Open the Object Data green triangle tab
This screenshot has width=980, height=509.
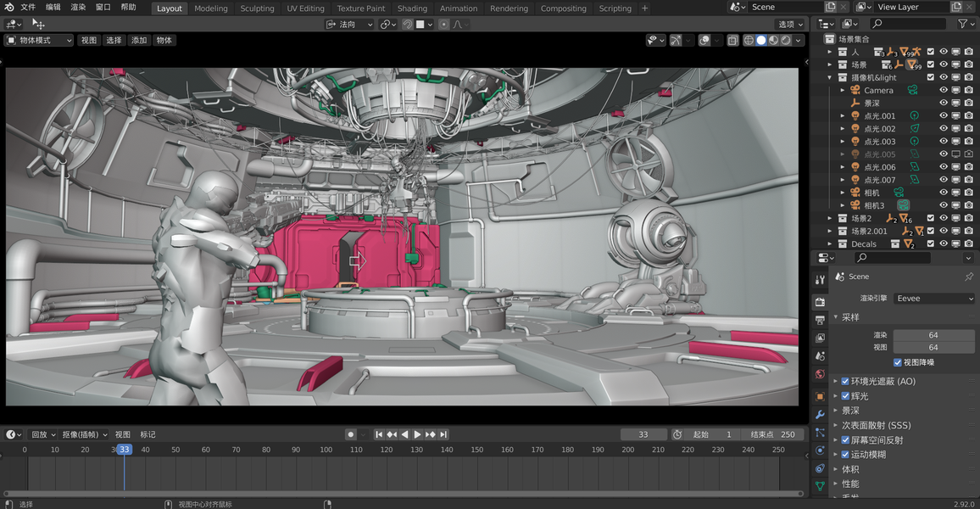pyautogui.click(x=820, y=486)
